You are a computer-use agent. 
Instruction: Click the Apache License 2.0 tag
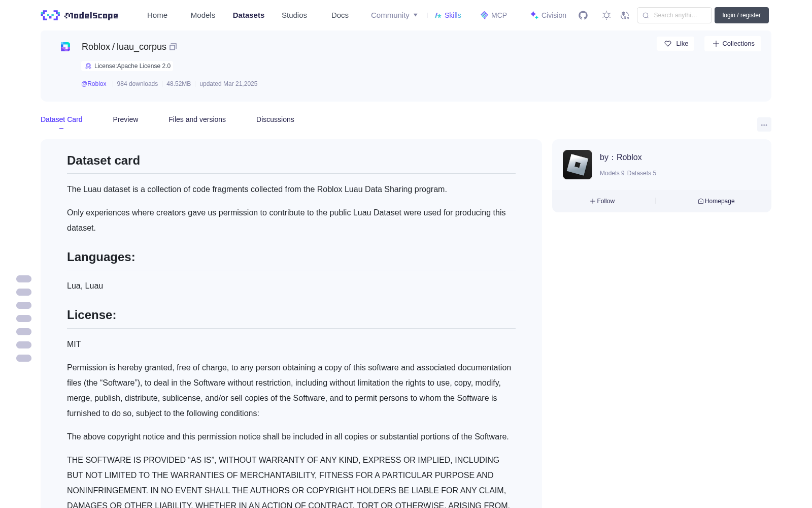coord(127,66)
